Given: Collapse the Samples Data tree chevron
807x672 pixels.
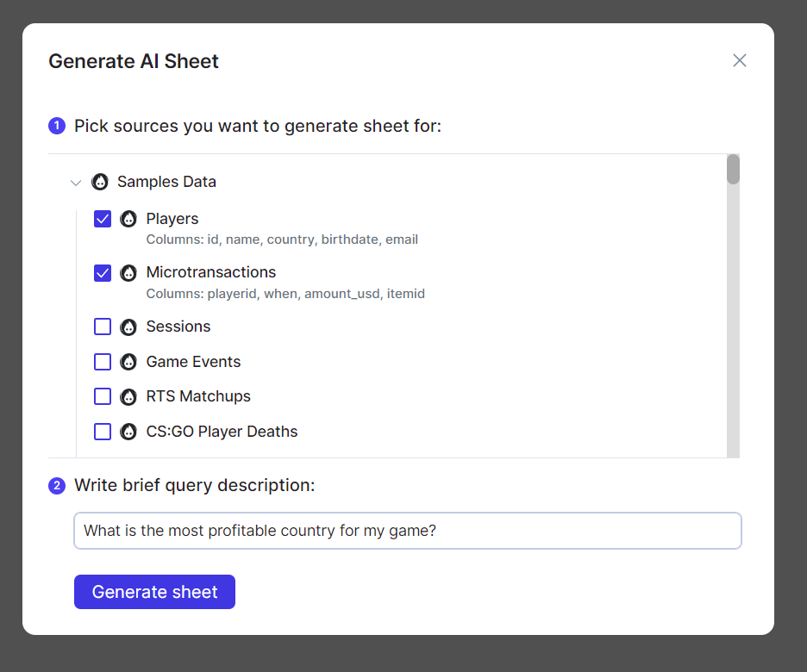Looking at the screenshot, I should (x=76, y=183).
